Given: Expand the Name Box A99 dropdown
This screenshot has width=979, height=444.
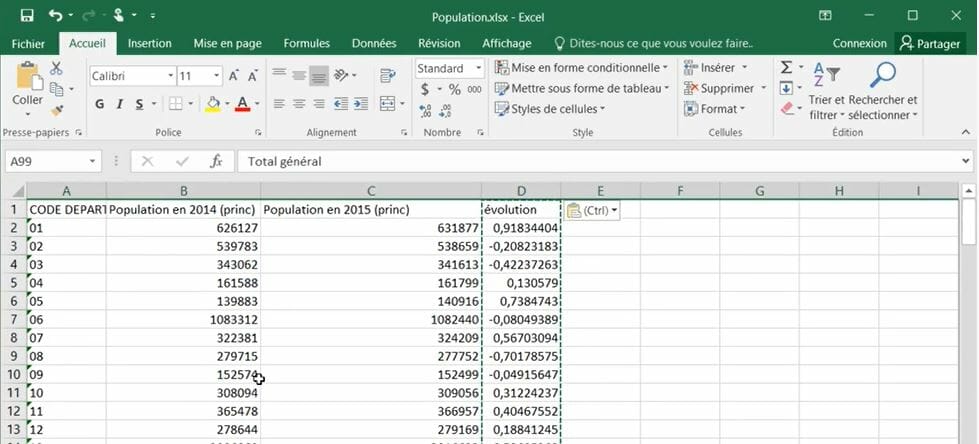Looking at the screenshot, I should [x=92, y=161].
